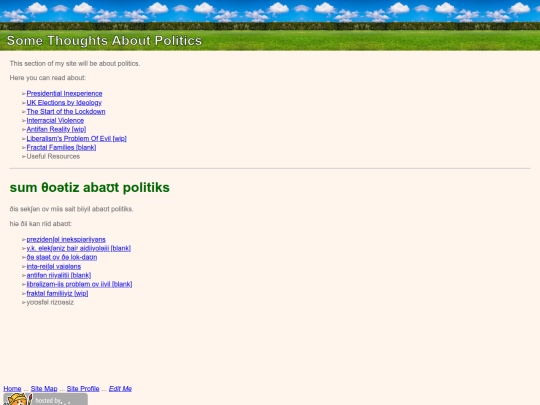Click the green phonetic heading 'sum θoətiz abaʊt politiks'
Image resolution: width=540 pixels, height=405 pixels.
point(90,188)
